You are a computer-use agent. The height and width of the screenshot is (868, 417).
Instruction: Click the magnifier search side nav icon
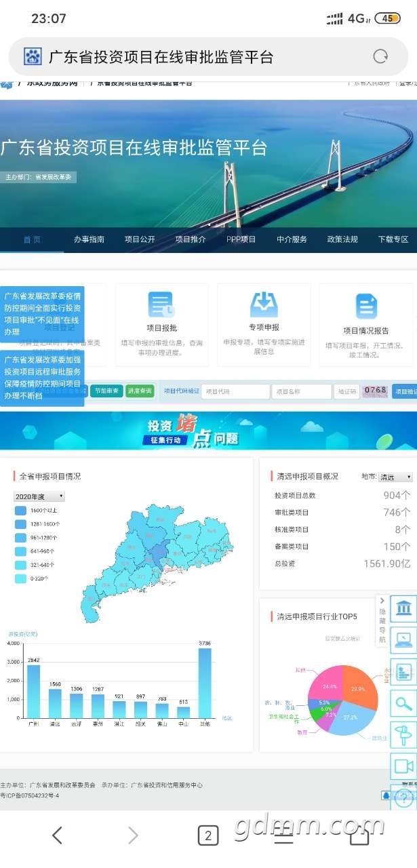click(403, 703)
